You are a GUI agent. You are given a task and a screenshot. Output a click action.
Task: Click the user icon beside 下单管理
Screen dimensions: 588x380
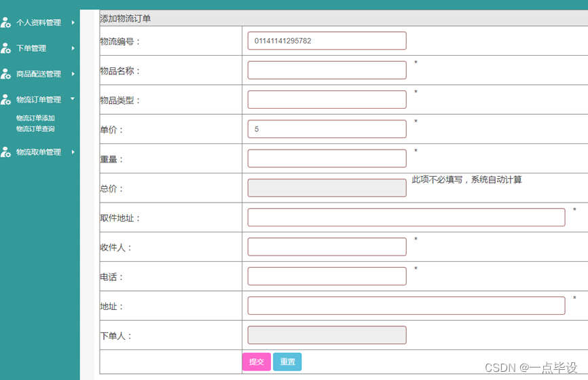[x=5, y=48]
